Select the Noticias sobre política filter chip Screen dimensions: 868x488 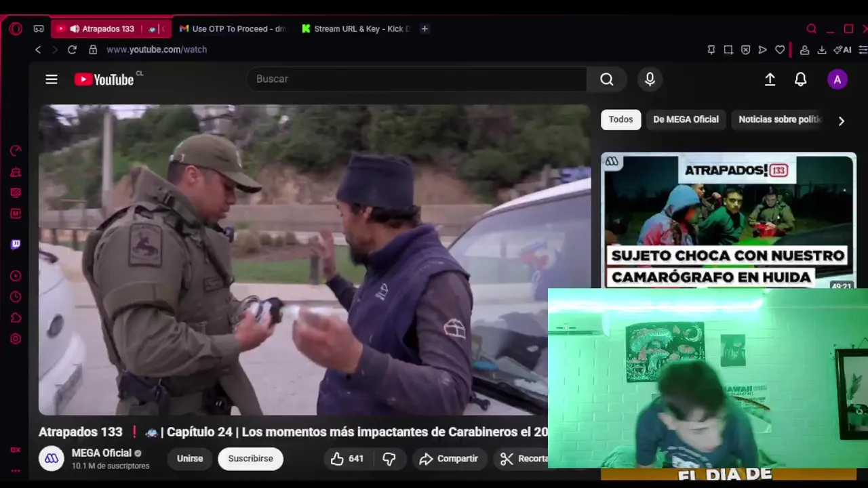tap(779, 119)
